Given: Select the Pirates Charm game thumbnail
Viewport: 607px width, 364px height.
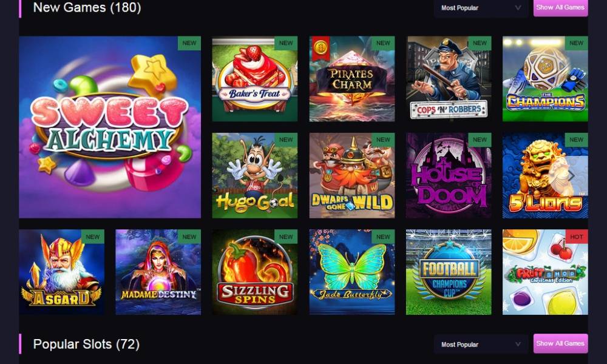Looking at the screenshot, I should pyautogui.click(x=352, y=79).
